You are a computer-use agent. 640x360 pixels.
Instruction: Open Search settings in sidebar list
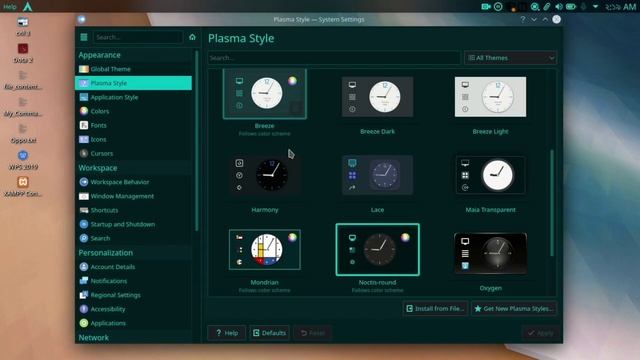pyautogui.click(x=133, y=238)
